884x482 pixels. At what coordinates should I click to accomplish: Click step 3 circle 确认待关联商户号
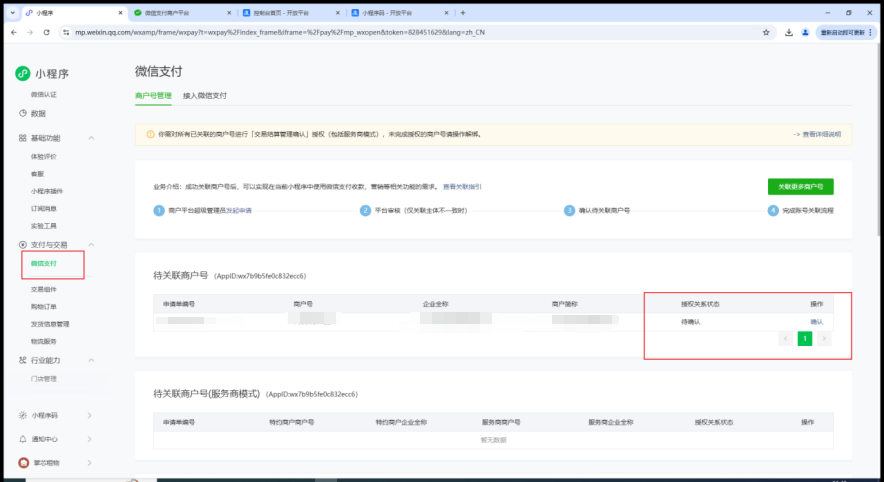569,210
